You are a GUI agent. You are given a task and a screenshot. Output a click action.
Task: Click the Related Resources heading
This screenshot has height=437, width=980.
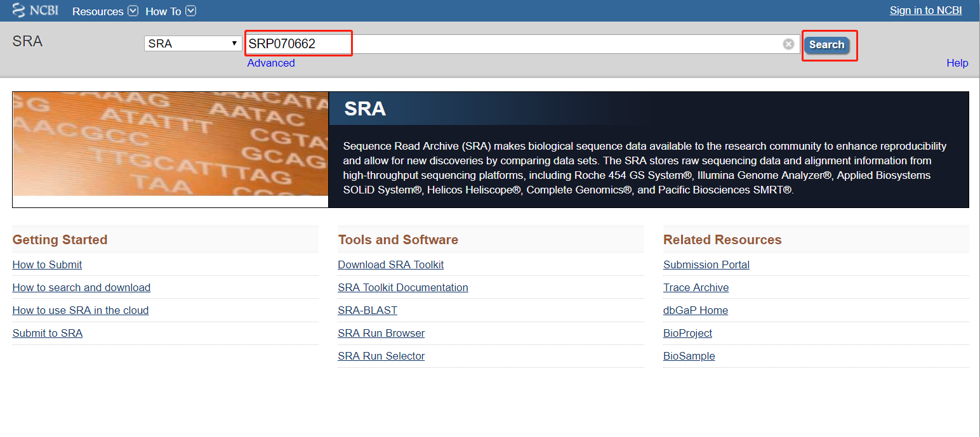point(722,240)
